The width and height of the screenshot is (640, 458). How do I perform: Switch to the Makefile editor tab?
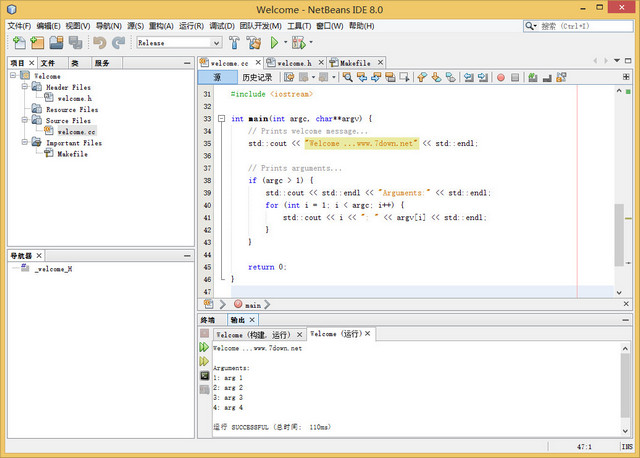[355, 62]
